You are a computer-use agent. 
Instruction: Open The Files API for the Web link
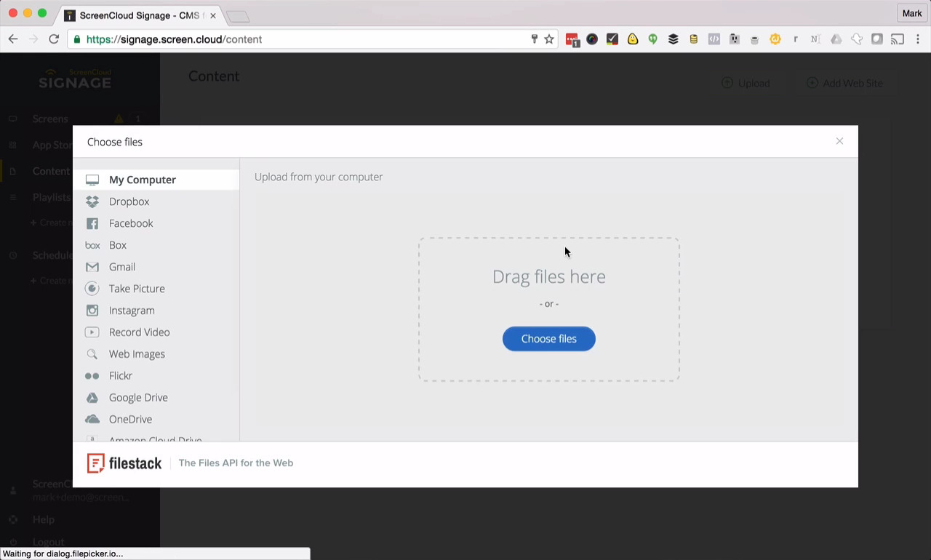236,463
